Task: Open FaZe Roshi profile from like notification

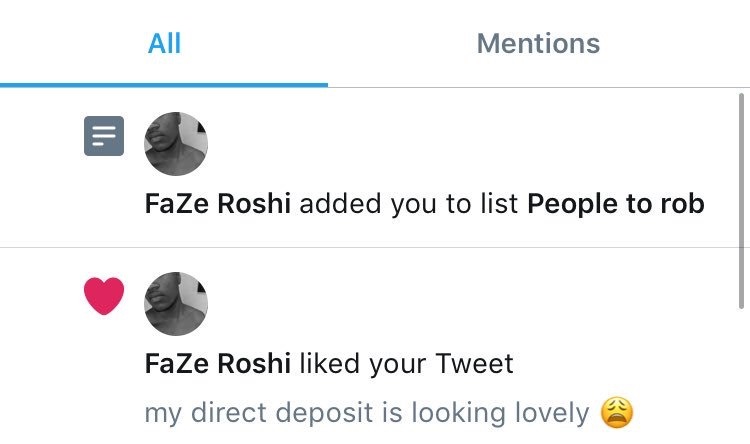Action: pos(218,363)
